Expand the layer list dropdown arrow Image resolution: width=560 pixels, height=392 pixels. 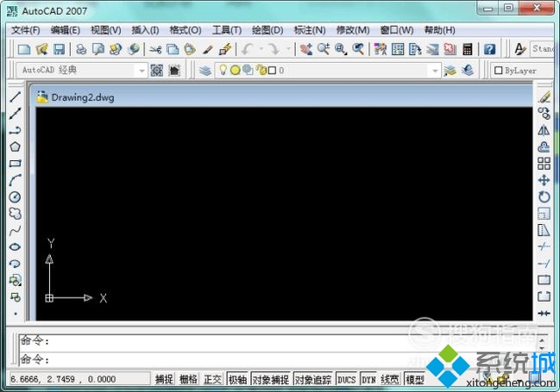435,71
